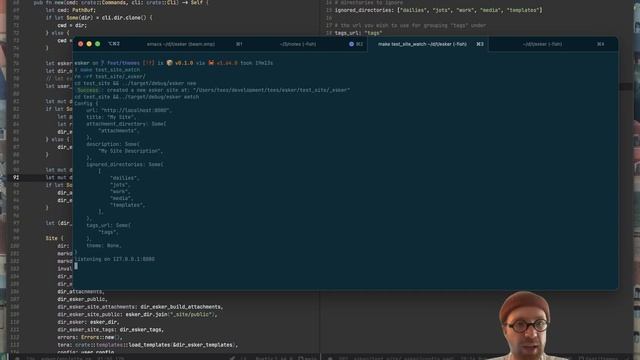Close the terminal window with red button

[80, 44]
